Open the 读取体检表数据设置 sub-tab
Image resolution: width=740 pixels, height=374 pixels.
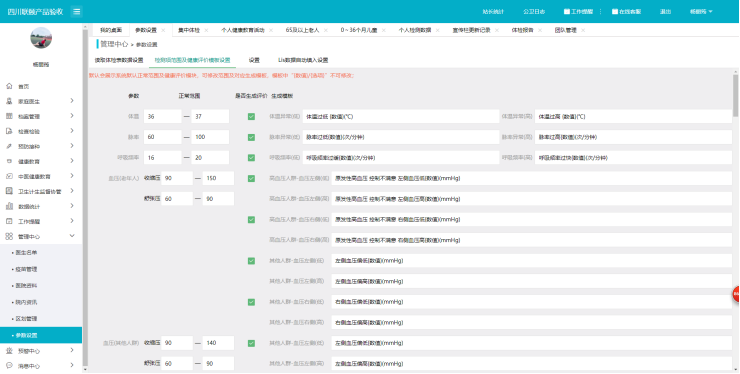tap(119, 60)
